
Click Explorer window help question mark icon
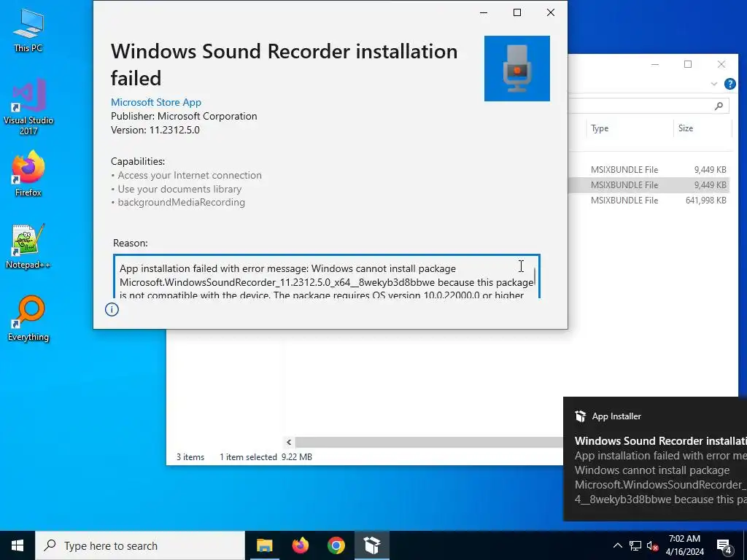(729, 84)
